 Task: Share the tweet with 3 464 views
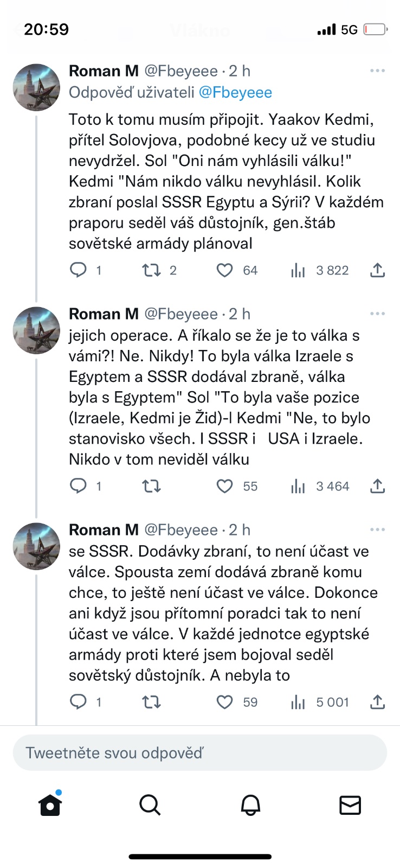(x=377, y=486)
